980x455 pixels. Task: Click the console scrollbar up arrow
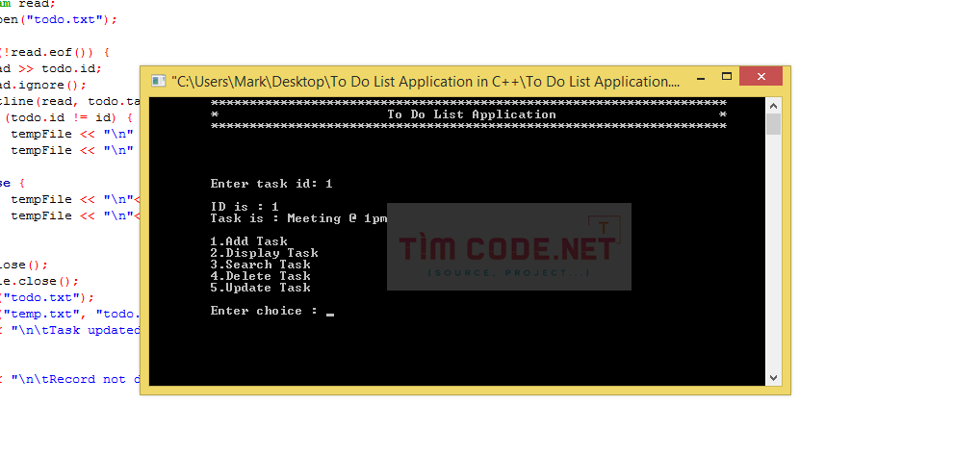773,106
